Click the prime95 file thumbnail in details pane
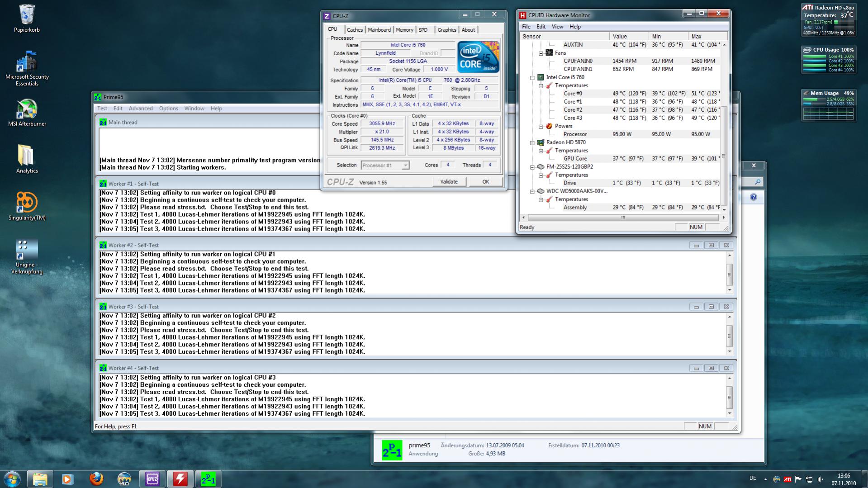Screen dimensions: 868x488 click(x=392, y=450)
